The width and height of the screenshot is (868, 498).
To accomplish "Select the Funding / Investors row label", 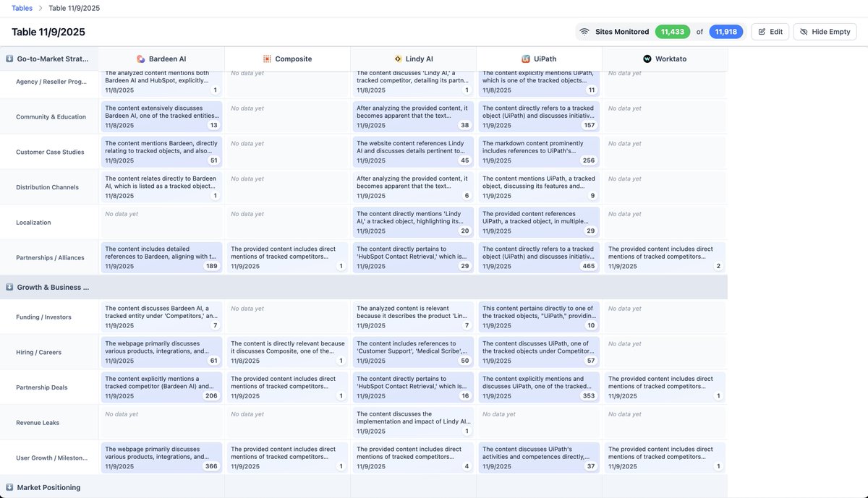I will tap(45, 317).
